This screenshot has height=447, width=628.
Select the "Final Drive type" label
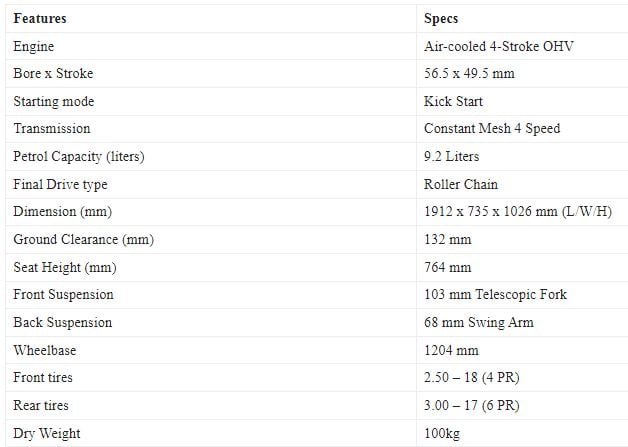click(x=60, y=184)
